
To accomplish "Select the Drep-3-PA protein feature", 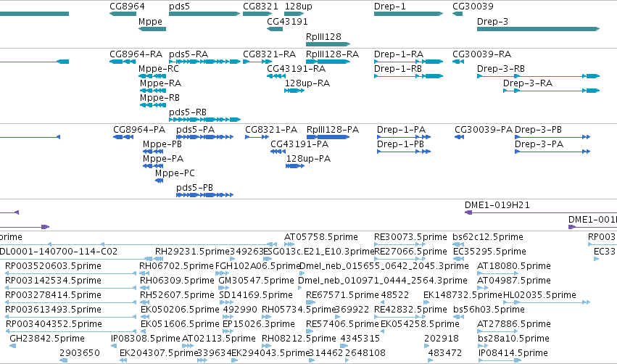I will point(552,152).
